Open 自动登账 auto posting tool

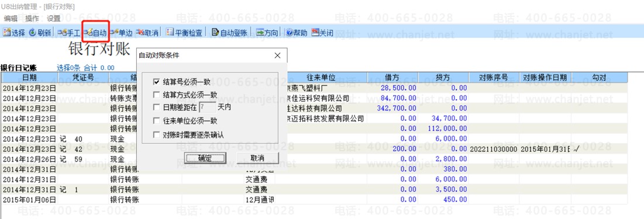tap(229, 33)
